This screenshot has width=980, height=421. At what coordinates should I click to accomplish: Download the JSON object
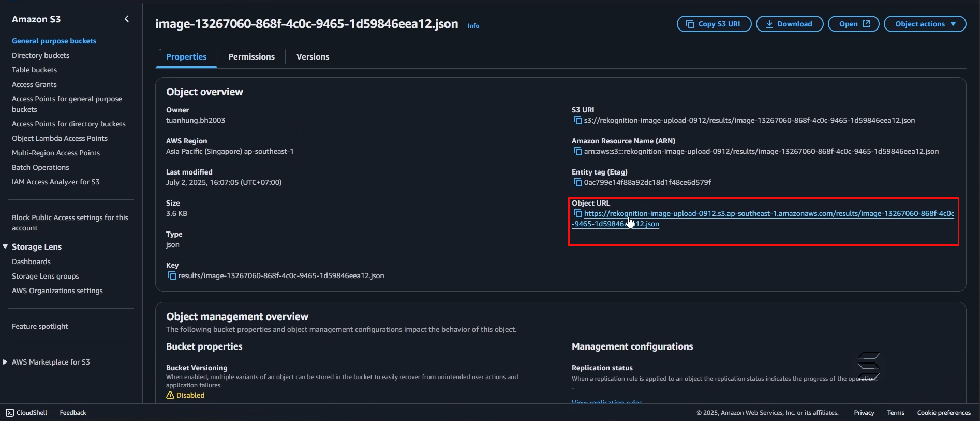[x=790, y=24]
